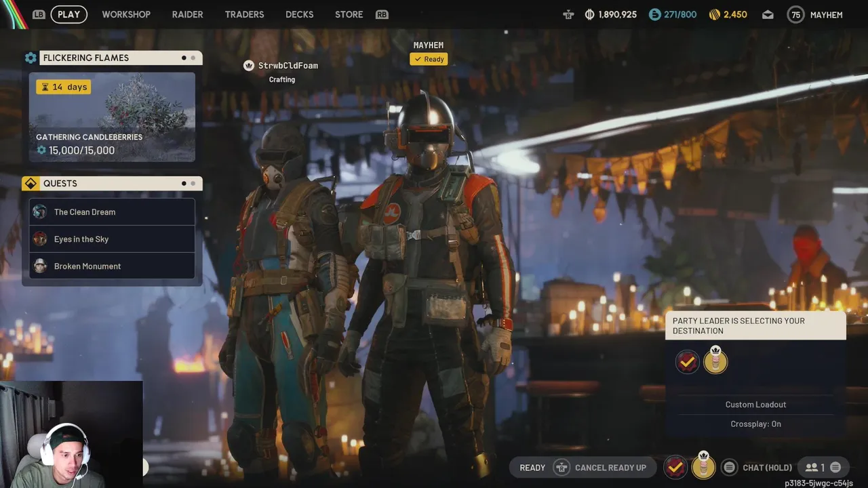This screenshot has height=488, width=868.
Task: Click The Clean Dream quest giver icon
Action: (x=40, y=211)
